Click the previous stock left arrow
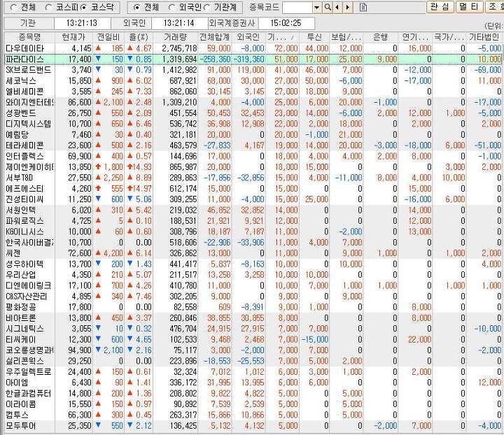The height and width of the screenshot is (435, 504). pyautogui.click(x=337, y=7)
